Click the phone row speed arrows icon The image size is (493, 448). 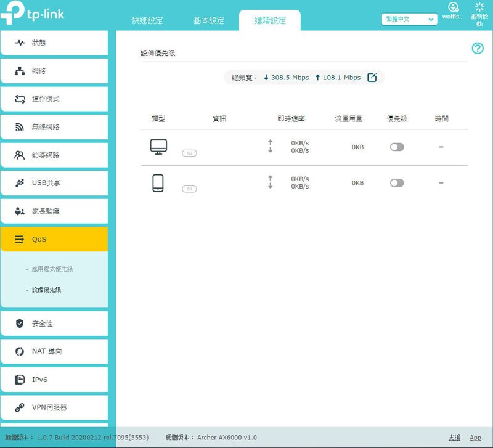pos(270,182)
